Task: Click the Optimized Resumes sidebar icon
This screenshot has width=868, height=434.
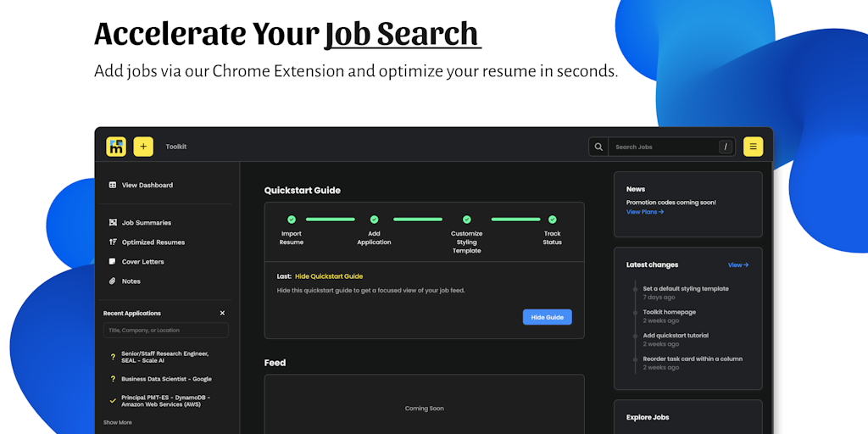Action: tap(113, 242)
